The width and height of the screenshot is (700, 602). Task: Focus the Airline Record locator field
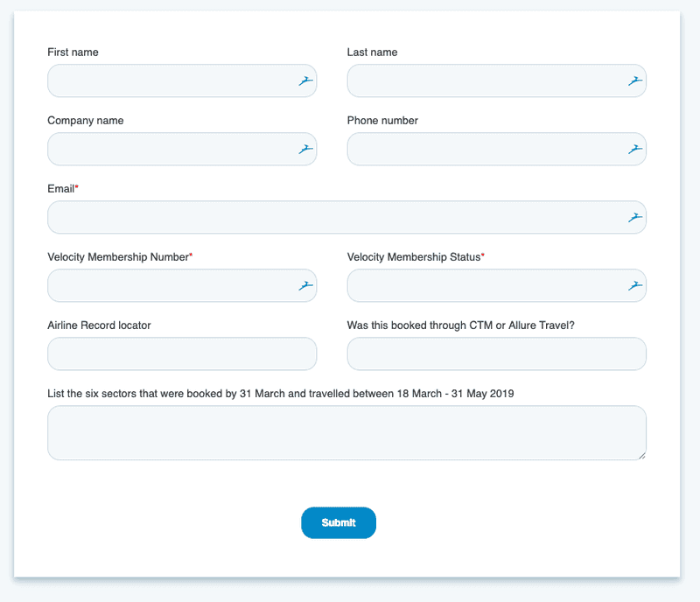coord(182,354)
